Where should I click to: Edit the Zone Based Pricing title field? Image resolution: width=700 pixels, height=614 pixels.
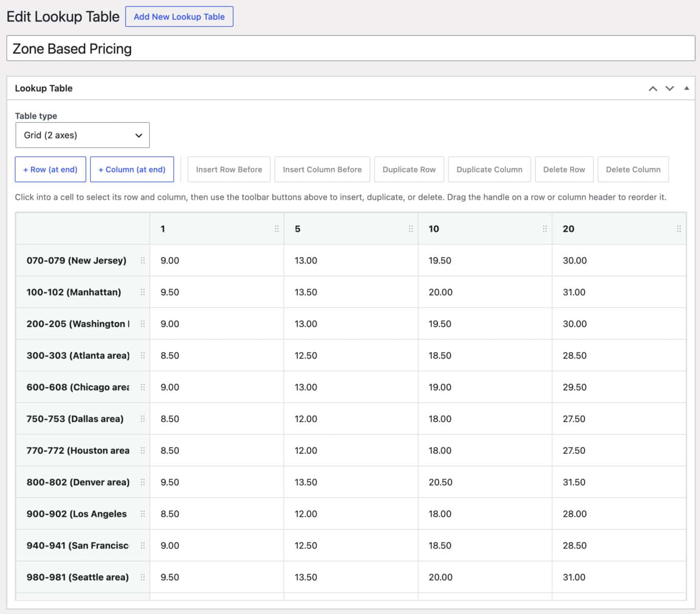(351, 49)
